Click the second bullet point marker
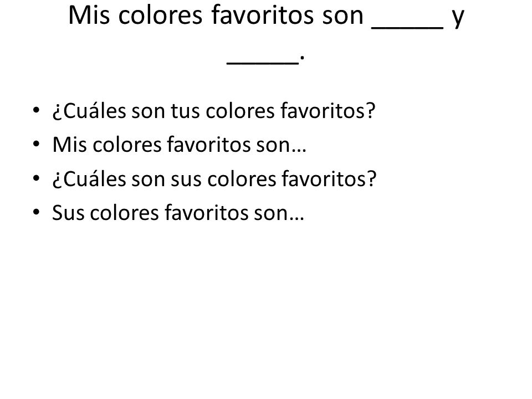 37,144
